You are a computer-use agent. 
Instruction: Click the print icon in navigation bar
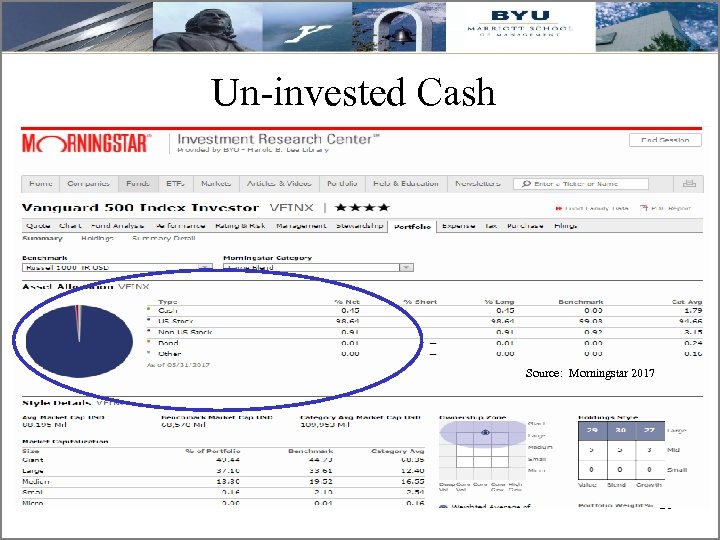click(689, 184)
